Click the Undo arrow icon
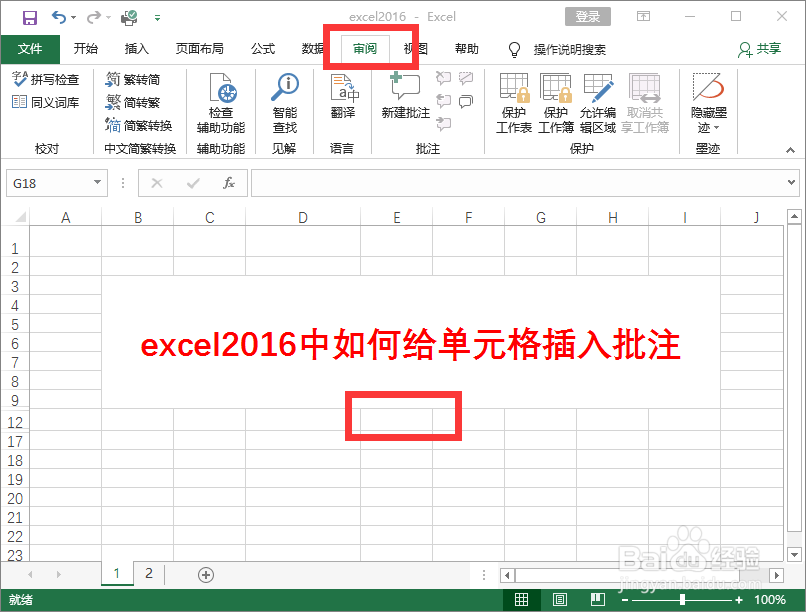Screen dimensions: 806x612 (x=58, y=17)
